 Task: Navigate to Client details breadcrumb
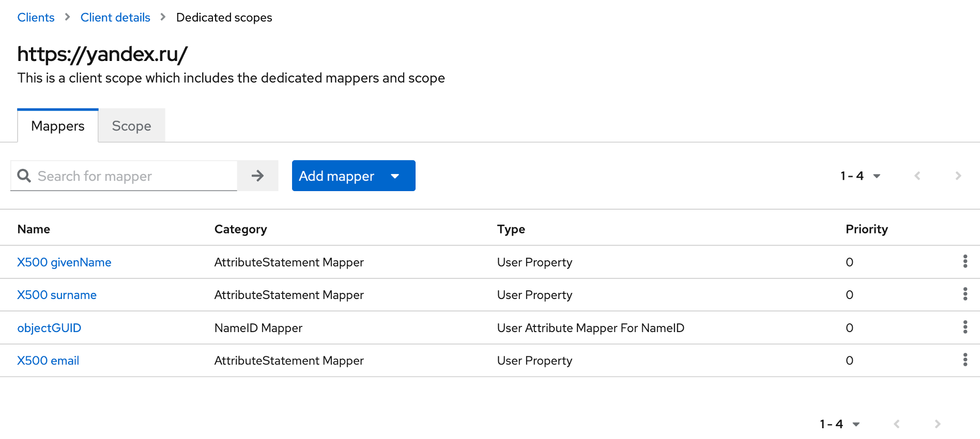(x=115, y=18)
